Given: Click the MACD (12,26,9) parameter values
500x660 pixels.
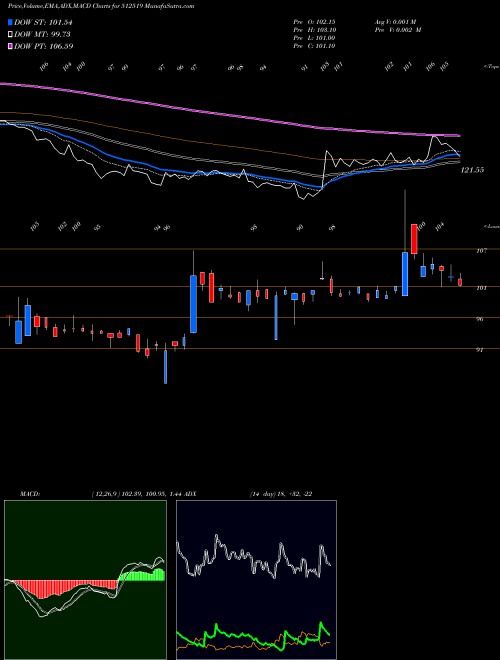Looking at the screenshot, I should click(136, 494).
